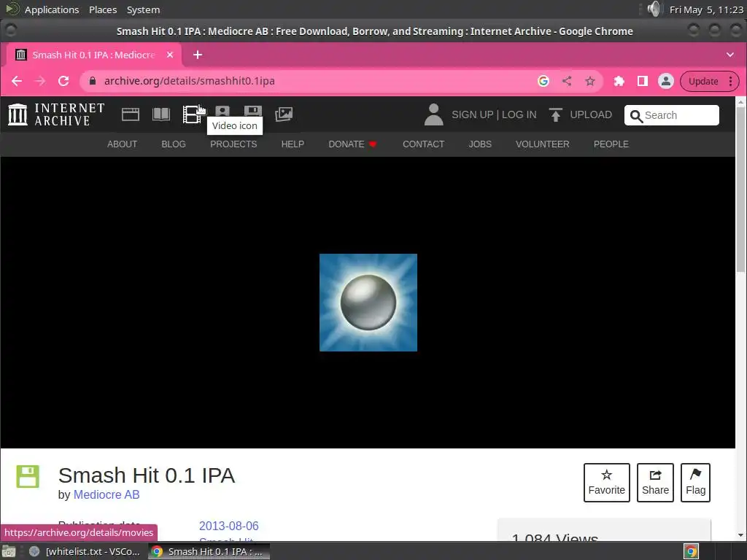Viewport: 747px width, 560px height.
Task: Open the VOLUNTEER nav link
Action: (542, 144)
